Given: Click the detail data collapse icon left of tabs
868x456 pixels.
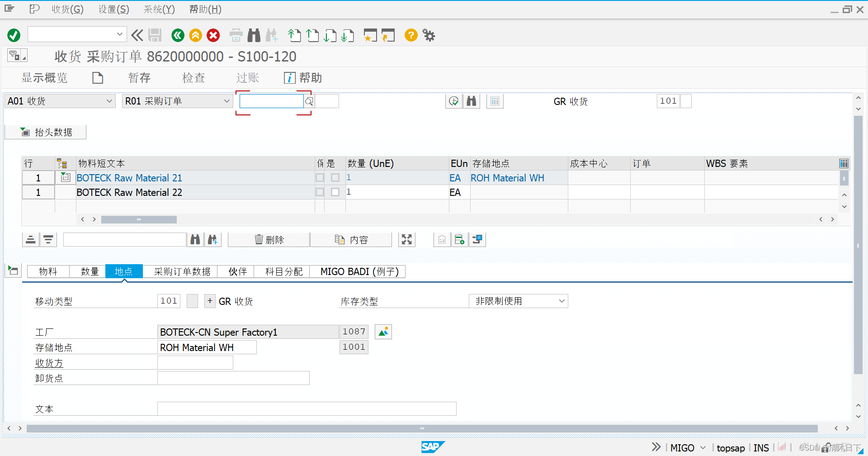Looking at the screenshot, I should tap(13, 271).
